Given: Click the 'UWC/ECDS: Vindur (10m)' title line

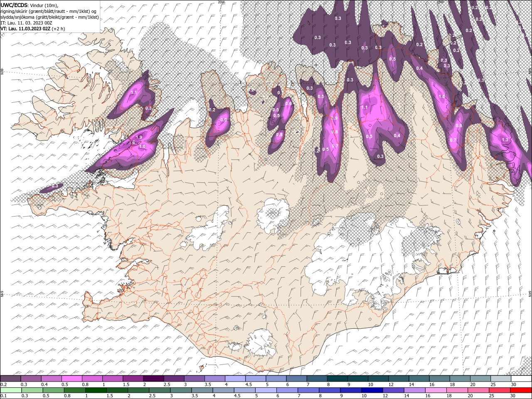Looking at the screenshot, I should click(30, 5).
